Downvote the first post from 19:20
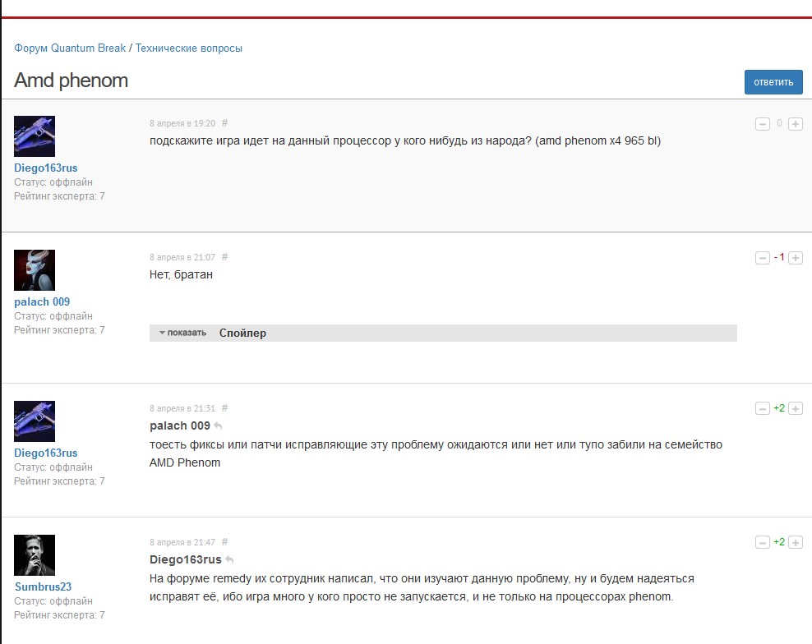The height and width of the screenshot is (644, 812). (x=763, y=124)
